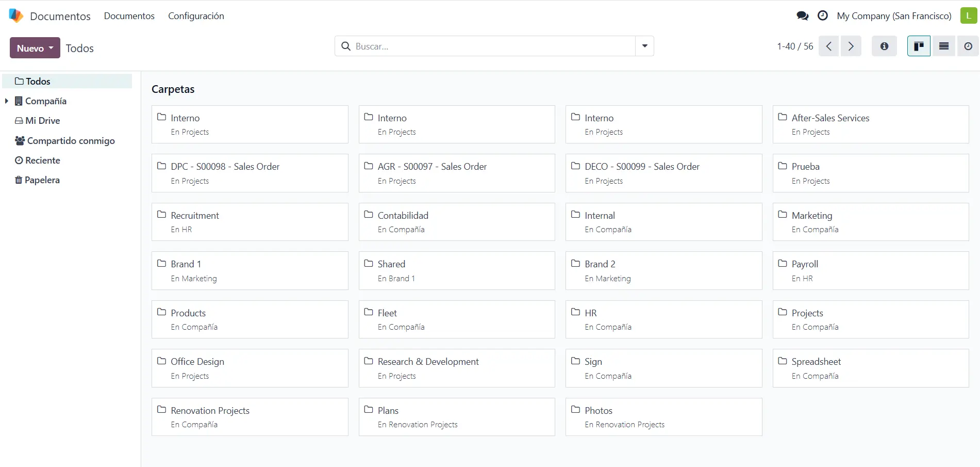Open the DECO - S00099 - Sales Order folder
This screenshot has width=980, height=467.
point(664,173)
